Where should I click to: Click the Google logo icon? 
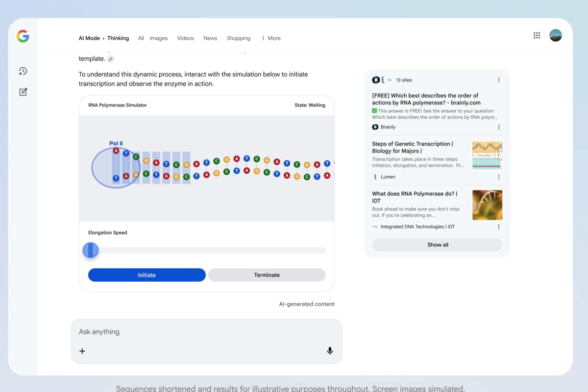tap(23, 36)
